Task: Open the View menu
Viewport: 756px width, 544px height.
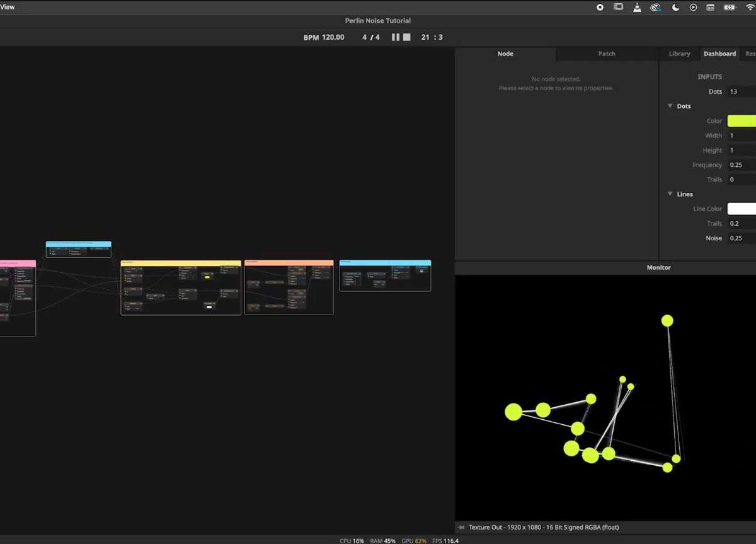Action: click(8, 7)
